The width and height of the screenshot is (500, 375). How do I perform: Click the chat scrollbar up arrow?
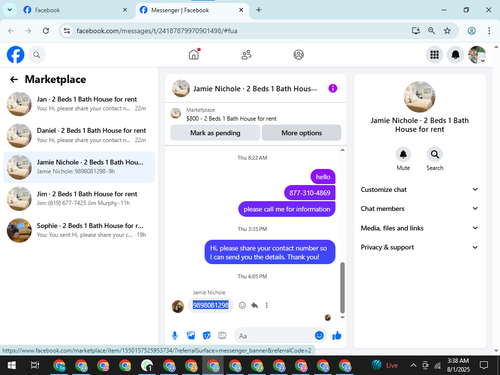pos(342,150)
